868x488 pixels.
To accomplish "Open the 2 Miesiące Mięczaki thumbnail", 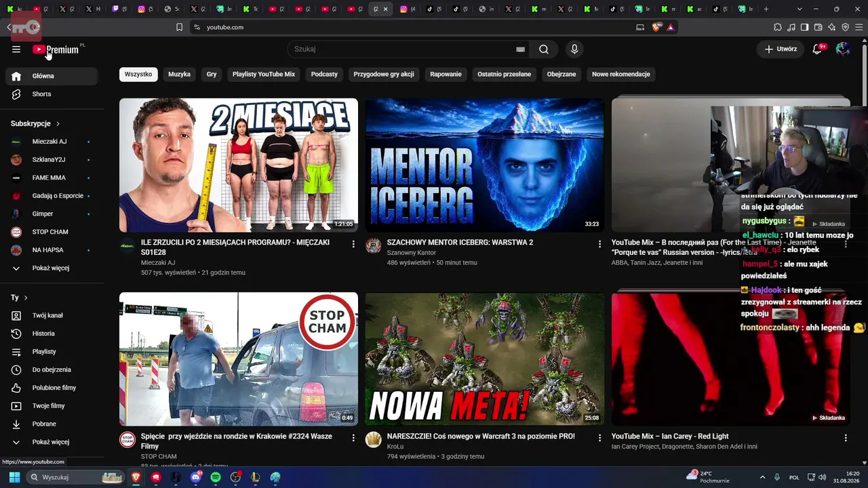I will click(239, 165).
